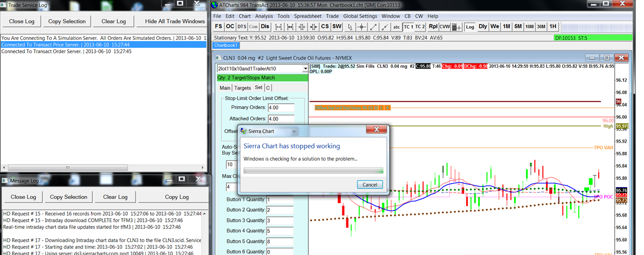644x255 pixels.
Task: Select the abc text drawing tool
Action: [x=396, y=26]
